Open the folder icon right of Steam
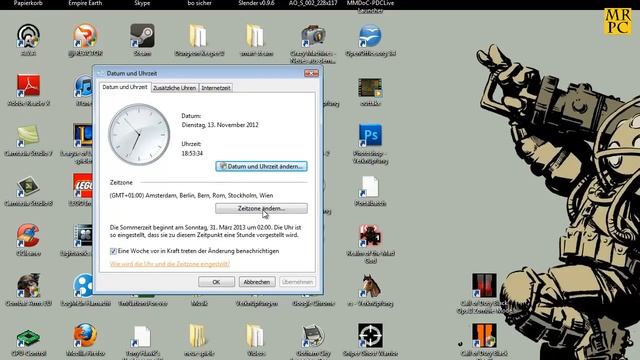This screenshot has height=360, width=640. click(198, 36)
